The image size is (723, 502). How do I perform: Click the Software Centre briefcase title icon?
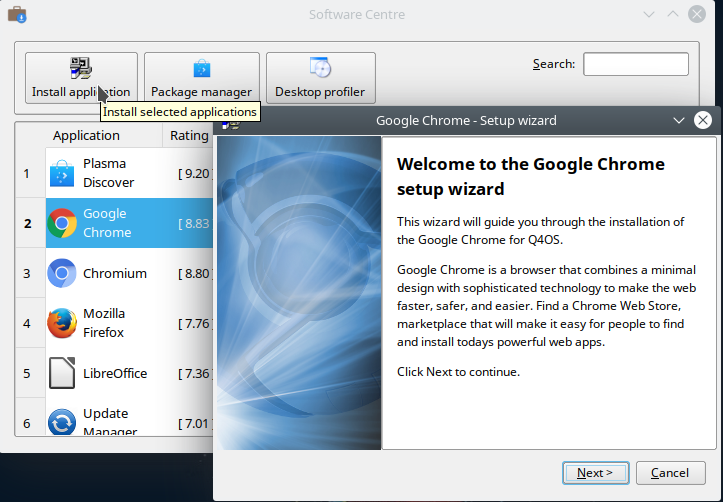(18, 14)
